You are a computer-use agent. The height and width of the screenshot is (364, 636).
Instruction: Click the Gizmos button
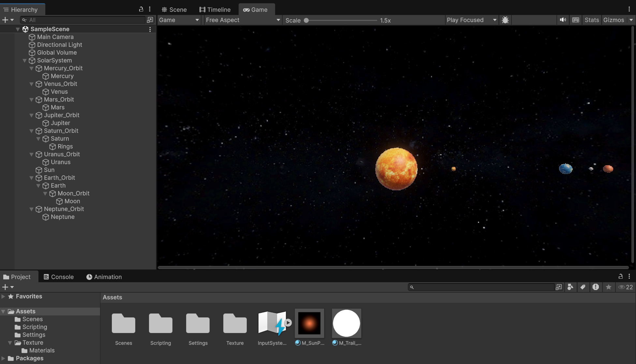(614, 20)
